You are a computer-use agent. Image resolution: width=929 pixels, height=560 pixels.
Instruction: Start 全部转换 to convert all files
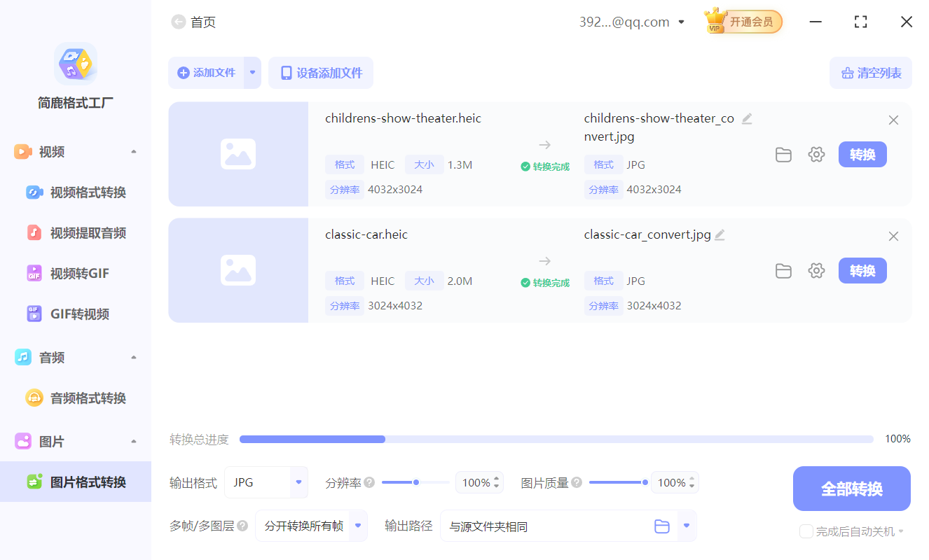pos(851,488)
